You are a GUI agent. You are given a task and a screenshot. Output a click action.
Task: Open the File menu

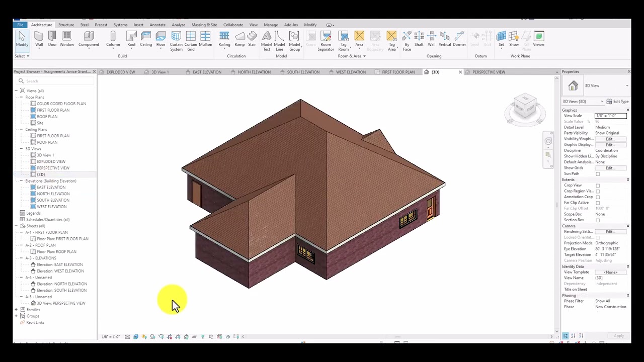20,25
